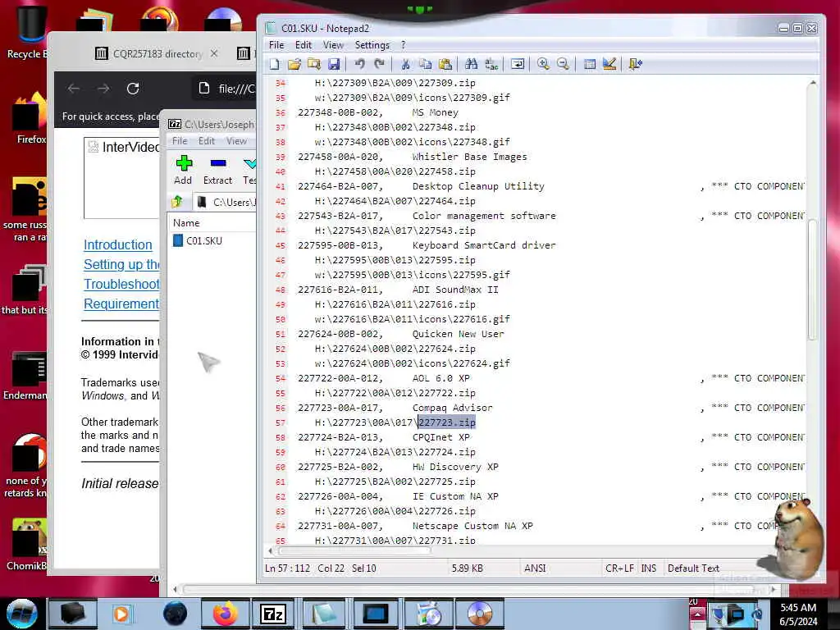The height and width of the screenshot is (630, 840).
Task: Click the 7z icon on the taskbar
Action: [x=273, y=614]
